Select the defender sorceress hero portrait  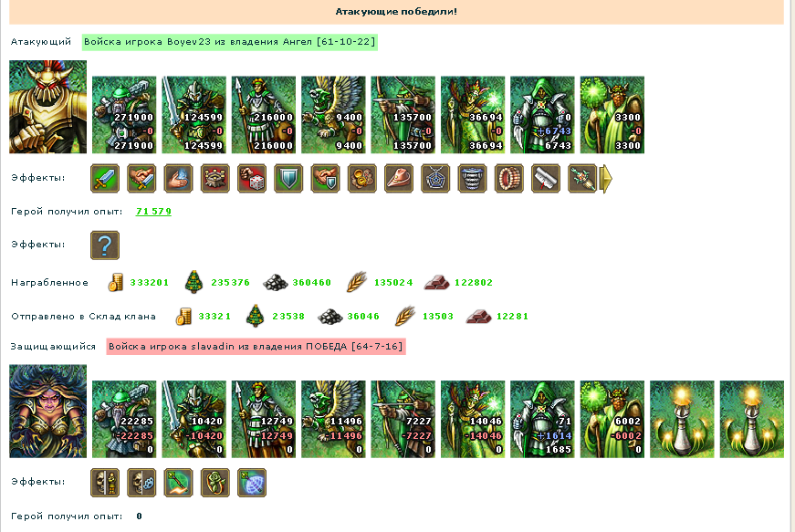click(x=47, y=411)
